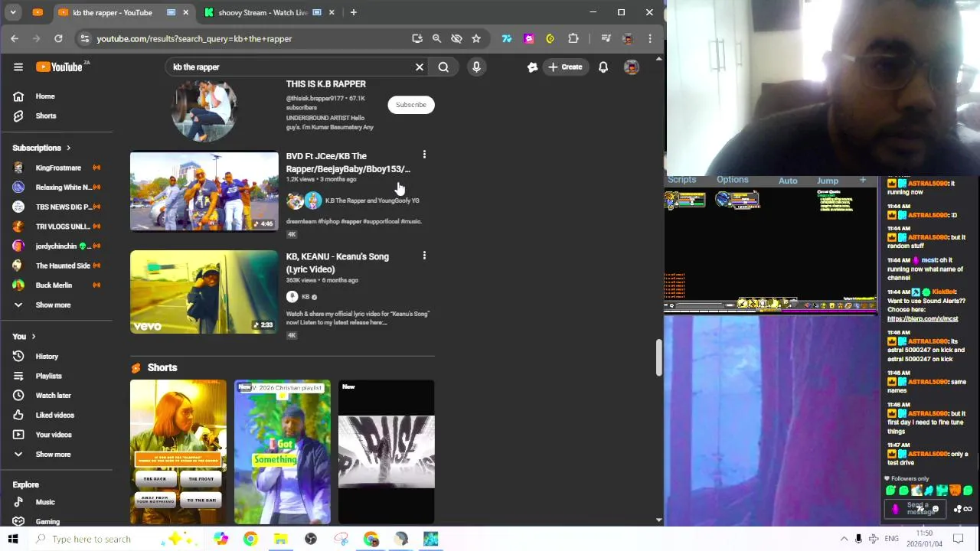This screenshot has width=980, height=551.
Task: Go back to the previous page
Action: (15, 38)
